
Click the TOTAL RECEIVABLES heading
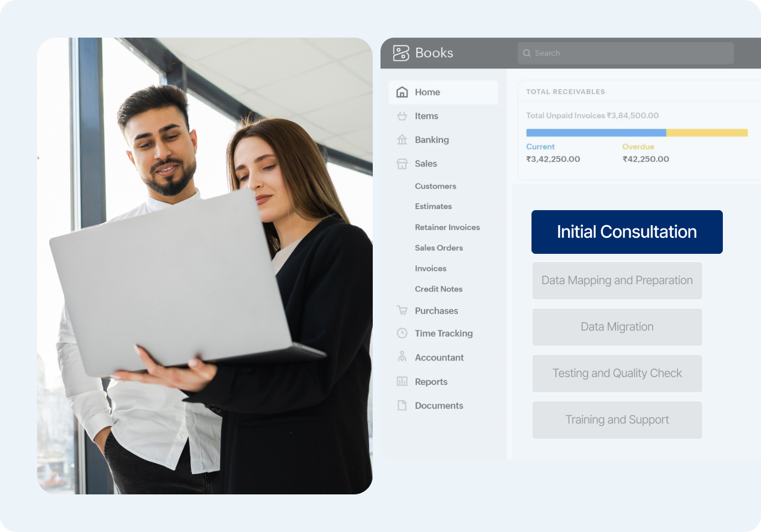click(x=565, y=92)
